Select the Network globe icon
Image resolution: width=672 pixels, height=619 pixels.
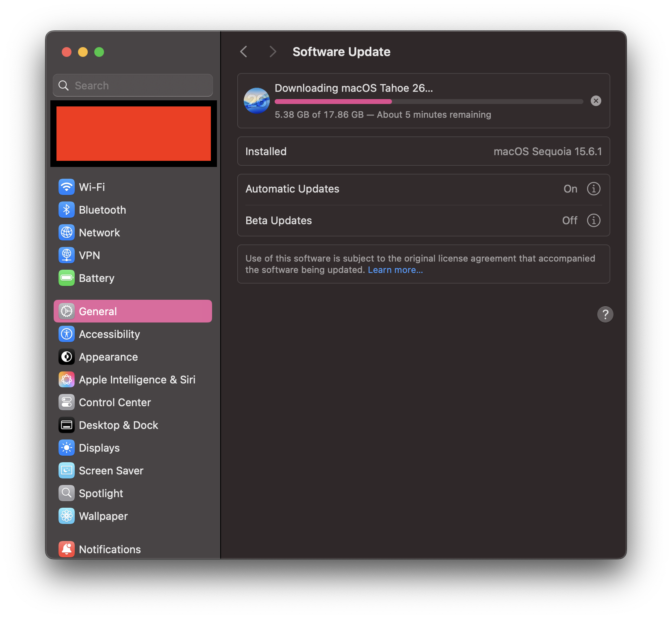[x=67, y=233]
